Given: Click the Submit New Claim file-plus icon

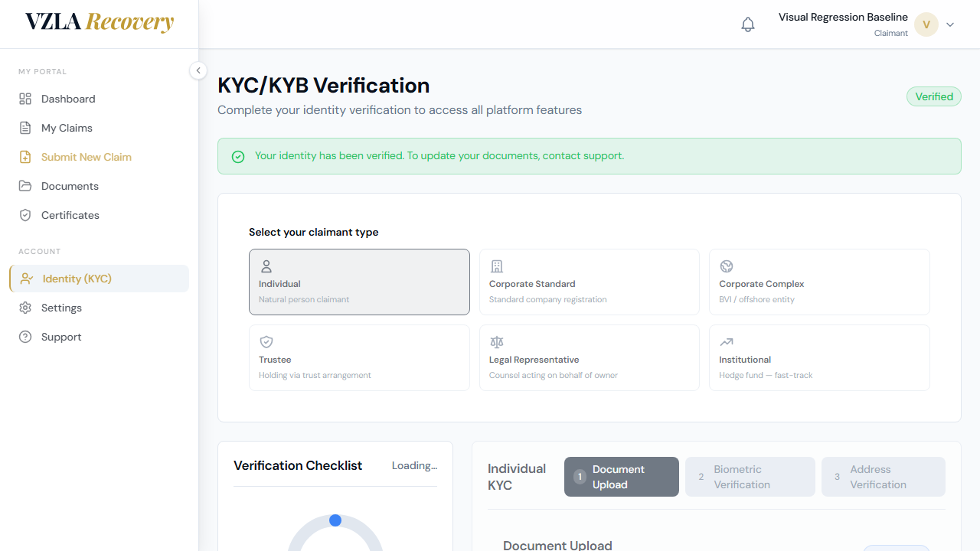Looking at the screenshot, I should 25,157.
